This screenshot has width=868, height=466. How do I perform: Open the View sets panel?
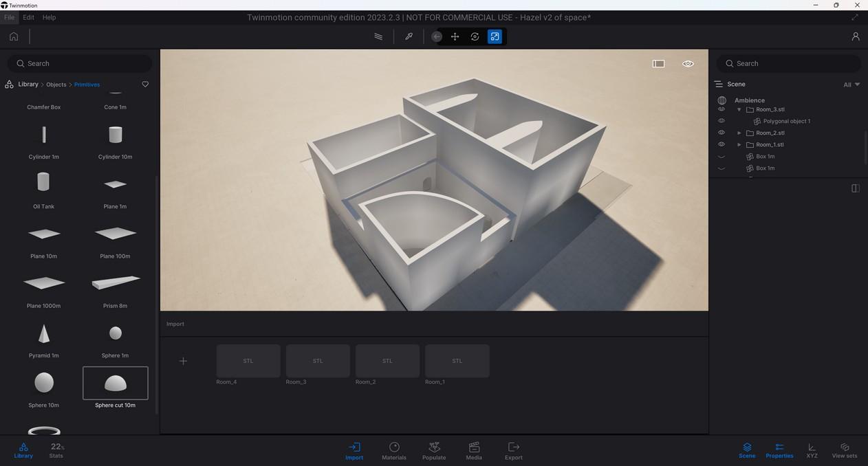[845, 450]
